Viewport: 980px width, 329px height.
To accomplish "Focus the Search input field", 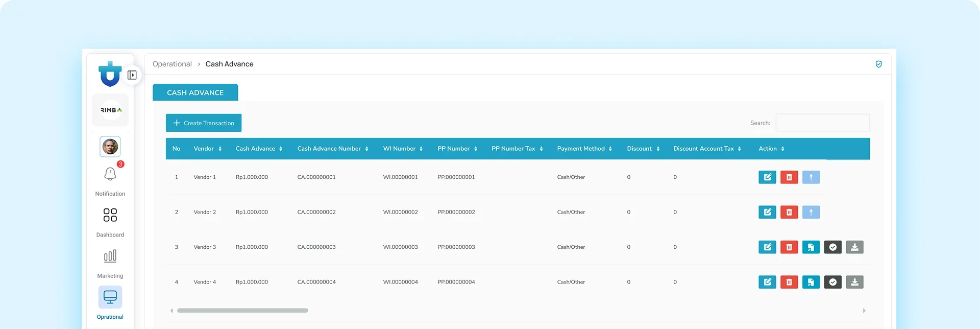I will pyautogui.click(x=823, y=123).
